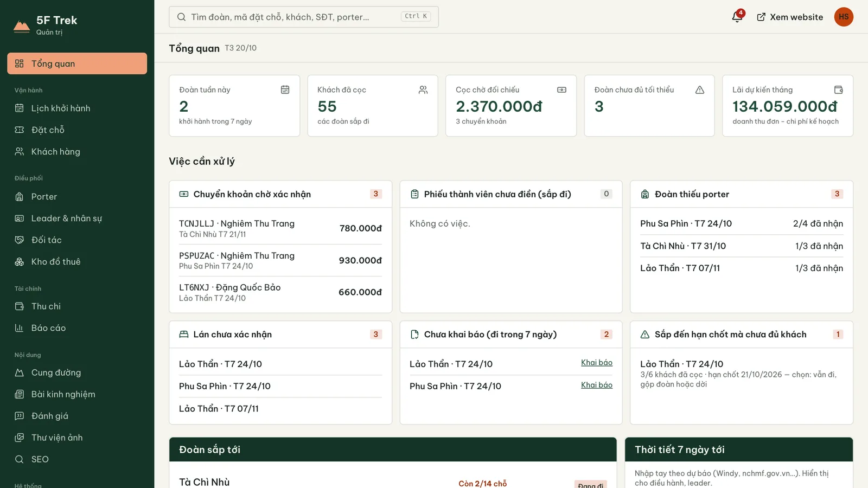This screenshot has width=868, height=488.
Task: Open Báo cáo in the sidebar
Action: click(77, 328)
